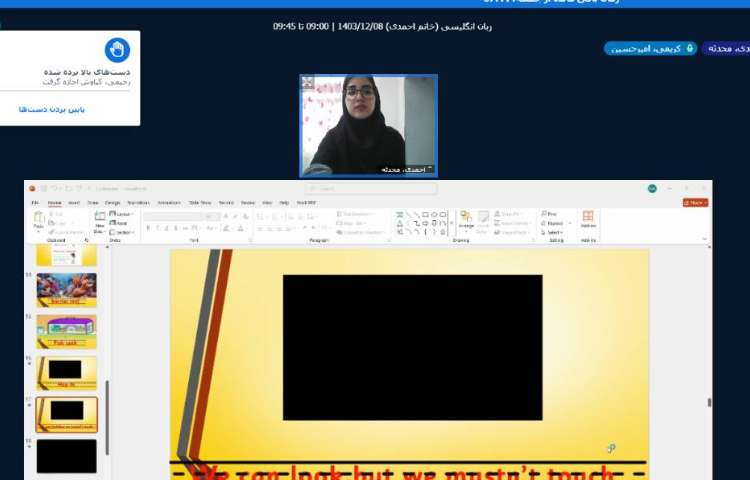Open the Layout dropdown
Screen dimensions: 750x480
121,214
